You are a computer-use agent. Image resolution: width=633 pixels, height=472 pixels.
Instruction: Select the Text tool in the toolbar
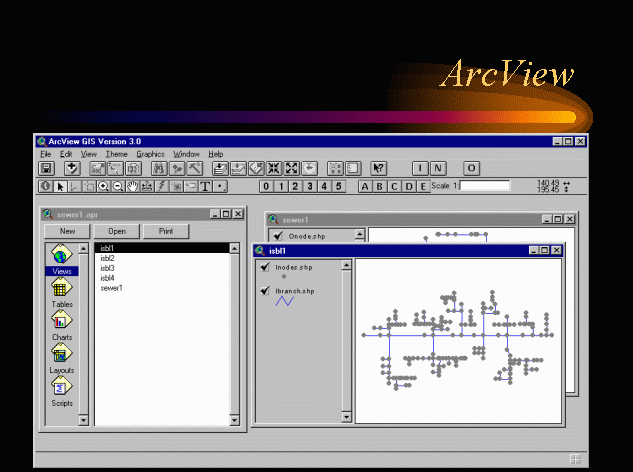(x=205, y=186)
